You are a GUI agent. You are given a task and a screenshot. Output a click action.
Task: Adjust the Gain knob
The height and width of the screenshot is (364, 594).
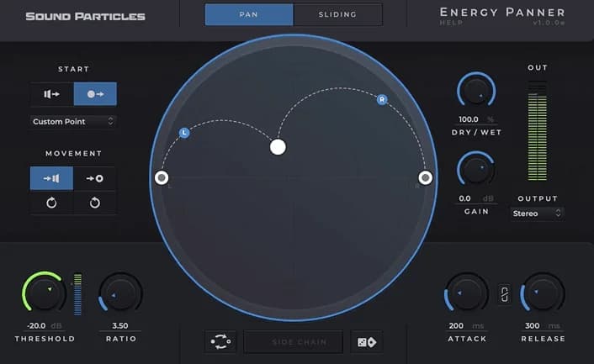coord(476,170)
